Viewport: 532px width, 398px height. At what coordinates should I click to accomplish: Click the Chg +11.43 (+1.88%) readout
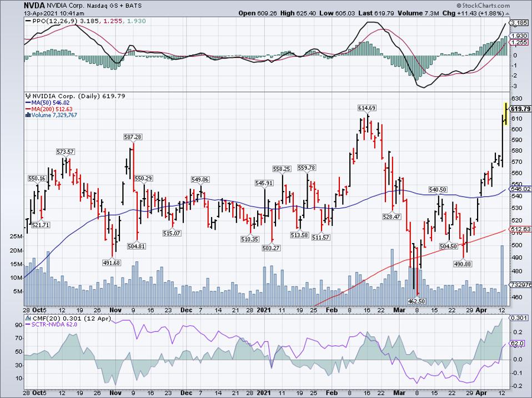tap(473, 13)
